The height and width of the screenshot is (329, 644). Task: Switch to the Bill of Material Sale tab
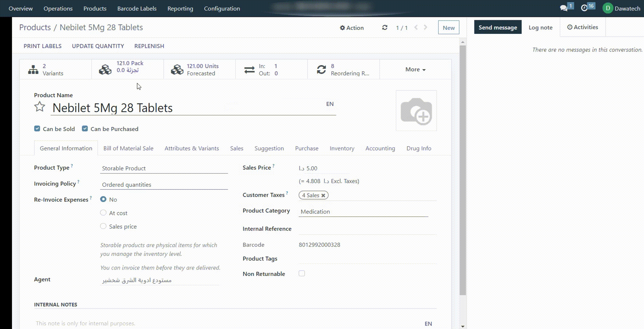128,148
